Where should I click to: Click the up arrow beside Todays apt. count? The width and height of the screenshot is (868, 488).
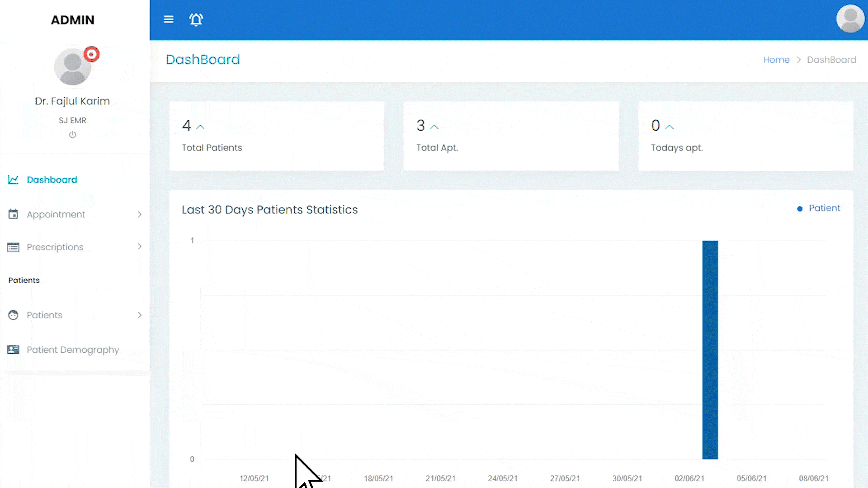point(670,127)
